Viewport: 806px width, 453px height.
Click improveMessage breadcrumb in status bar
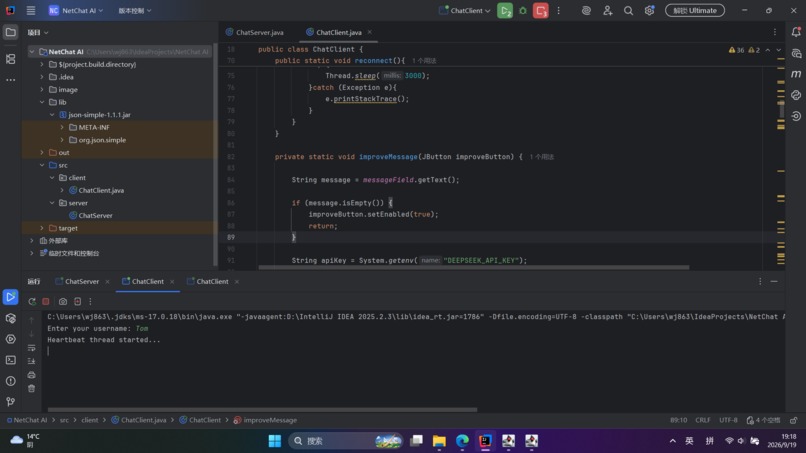(x=265, y=420)
